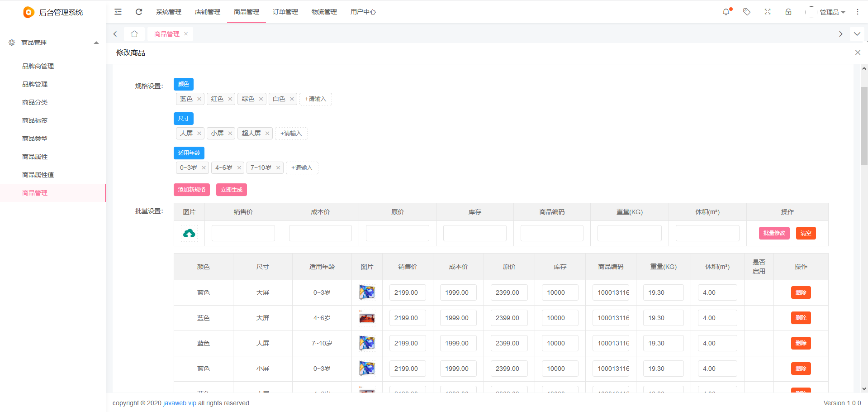Image resolution: width=868 pixels, height=412 pixels.
Task: Open the tab list chevron dropdown
Action: (857, 34)
